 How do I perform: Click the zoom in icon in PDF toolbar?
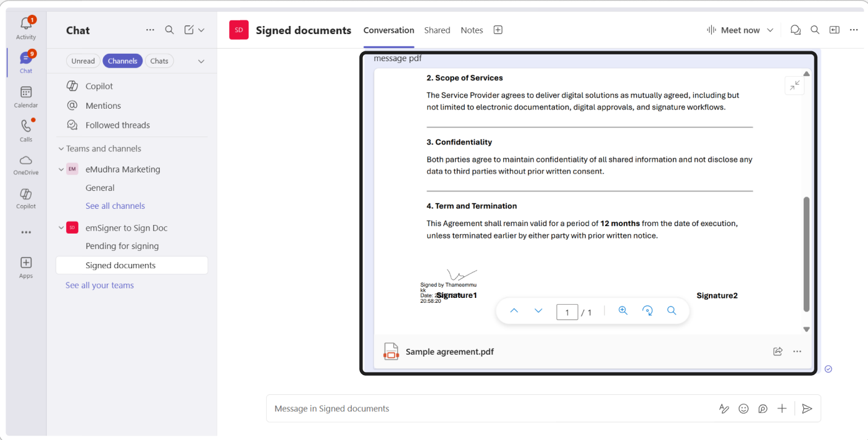(623, 311)
